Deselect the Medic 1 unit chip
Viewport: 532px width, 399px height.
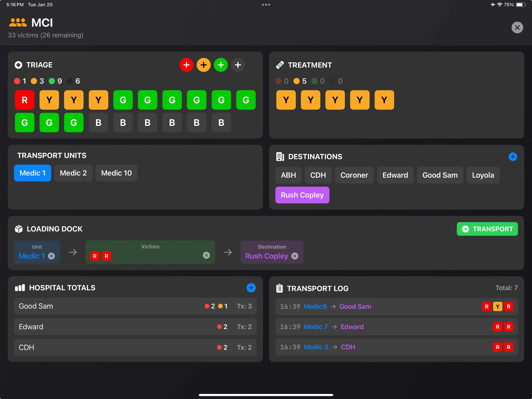point(33,173)
